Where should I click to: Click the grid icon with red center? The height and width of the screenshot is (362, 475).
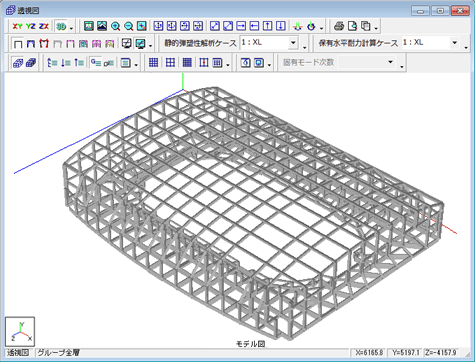(204, 62)
